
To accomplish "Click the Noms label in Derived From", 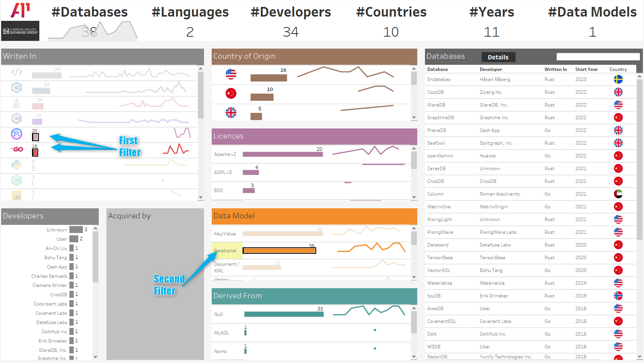I will pyautogui.click(x=220, y=351).
